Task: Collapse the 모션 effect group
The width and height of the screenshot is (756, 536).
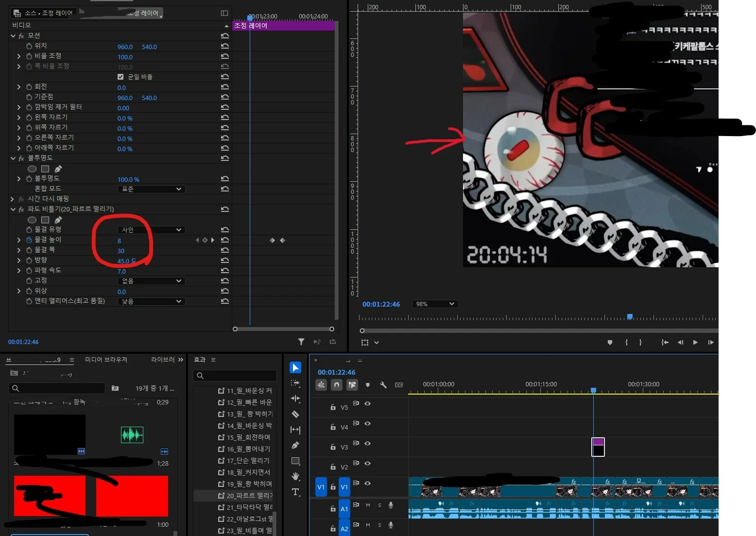Action: pyautogui.click(x=13, y=36)
